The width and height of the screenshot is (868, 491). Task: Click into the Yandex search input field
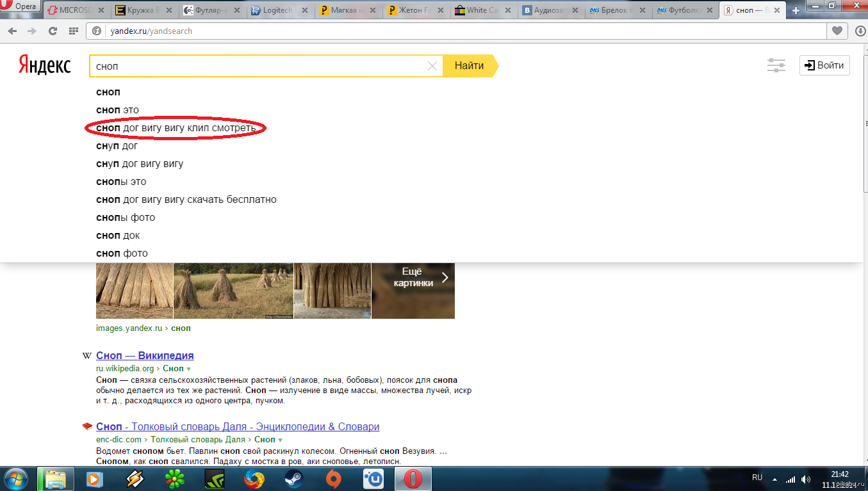256,66
